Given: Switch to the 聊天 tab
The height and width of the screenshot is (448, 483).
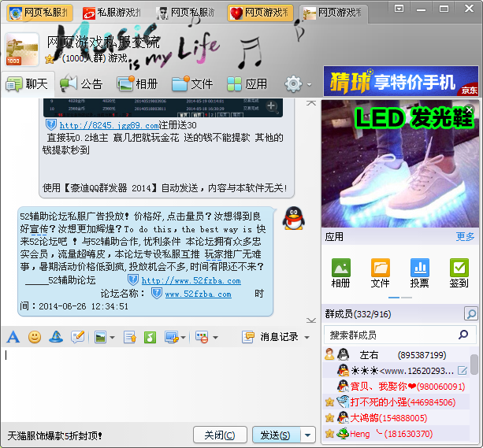Looking at the screenshot, I should pos(28,83).
